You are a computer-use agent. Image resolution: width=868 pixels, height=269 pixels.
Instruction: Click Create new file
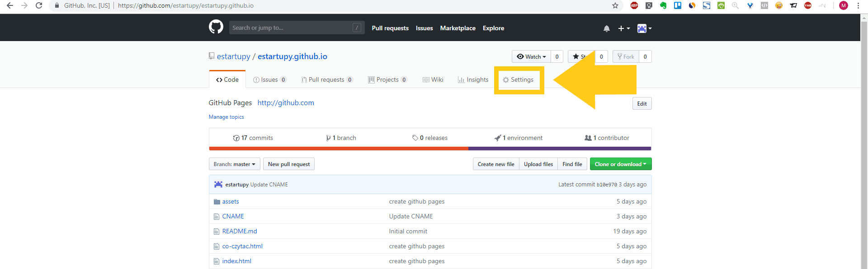[496, 164]
